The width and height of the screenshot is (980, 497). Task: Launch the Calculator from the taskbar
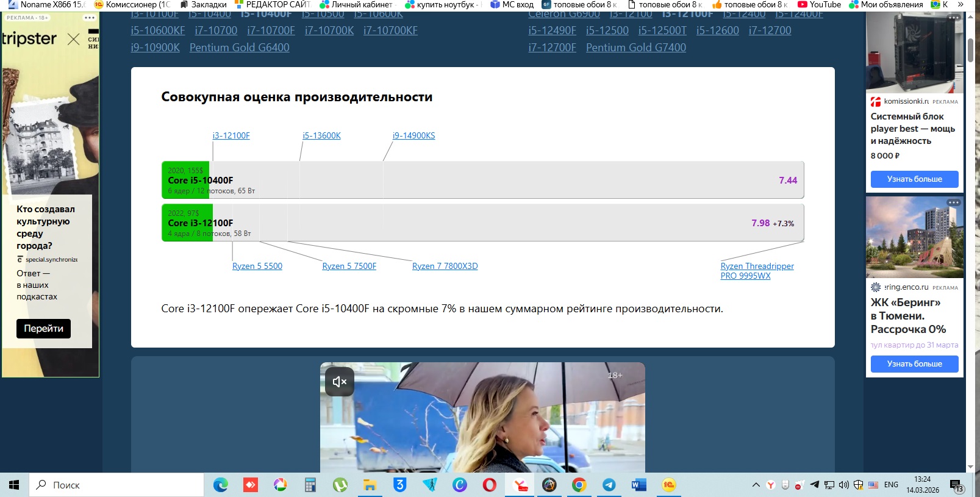tap(310, 485)
